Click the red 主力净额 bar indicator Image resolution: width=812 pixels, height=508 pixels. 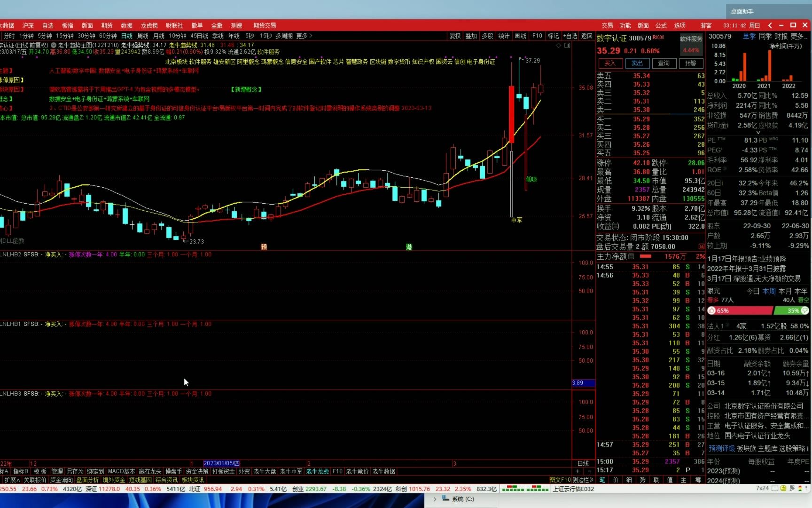click(646, 256)
